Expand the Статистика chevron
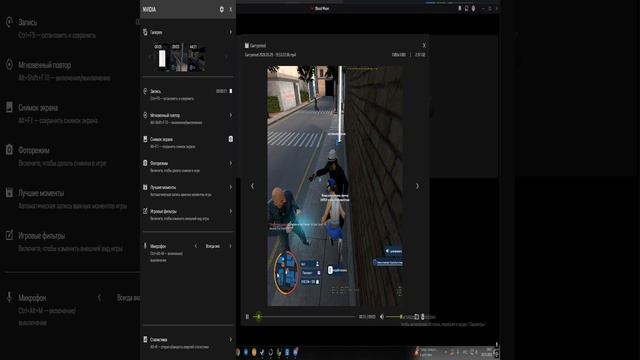This screenshot has height=360, width=640. (x=231, y=339)
